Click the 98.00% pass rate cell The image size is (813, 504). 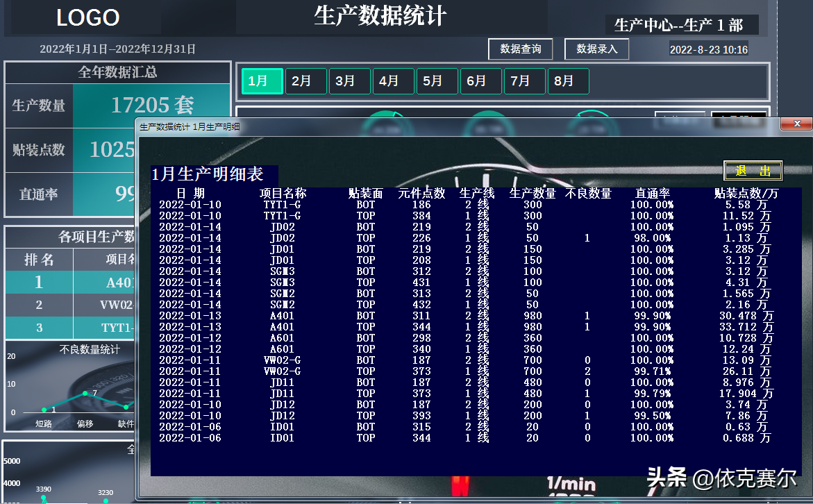point(652,238)
